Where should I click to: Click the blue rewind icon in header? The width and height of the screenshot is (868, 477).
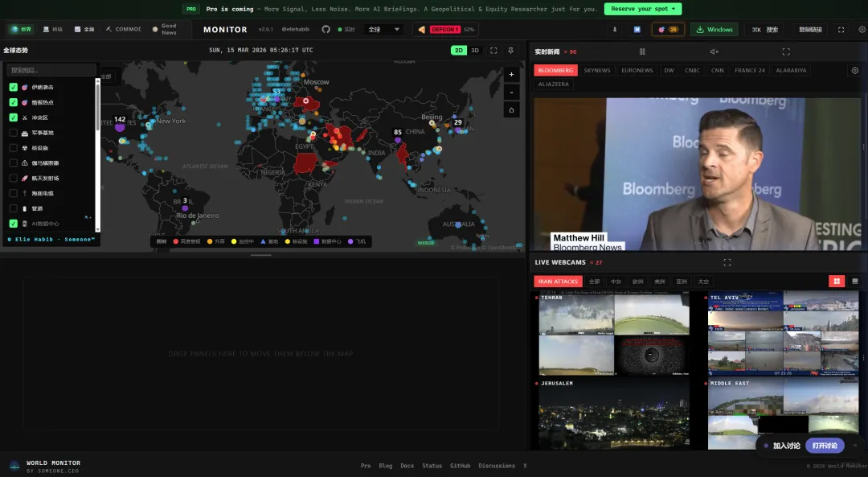(x=637, y=30)
